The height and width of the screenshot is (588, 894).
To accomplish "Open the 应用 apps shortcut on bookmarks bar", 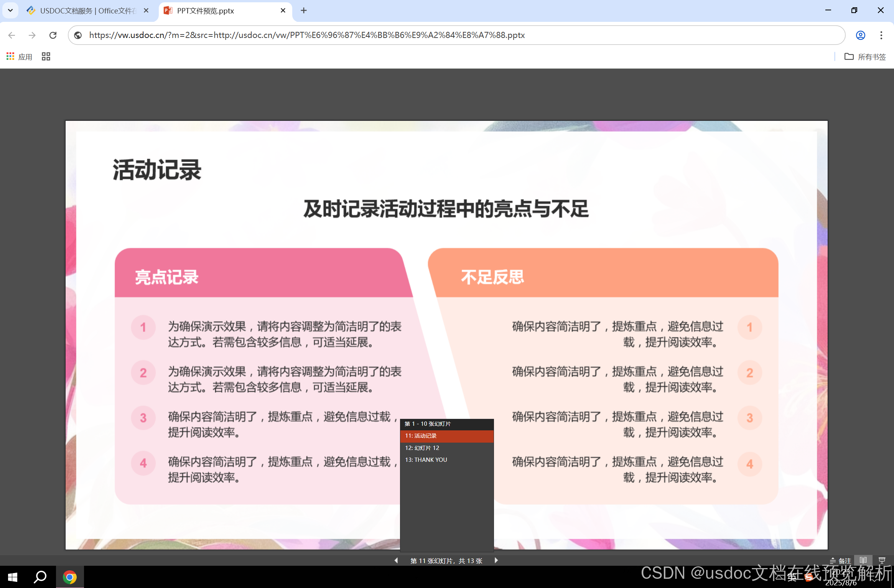I will pos(19,56).
